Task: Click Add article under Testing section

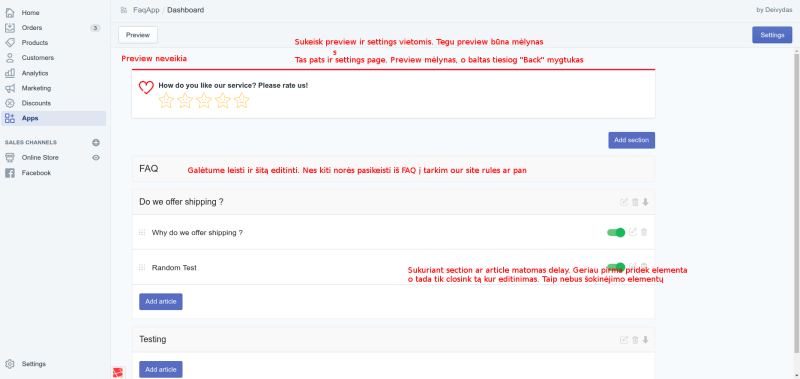Action: pyautogui.click(x=161, y=369)
